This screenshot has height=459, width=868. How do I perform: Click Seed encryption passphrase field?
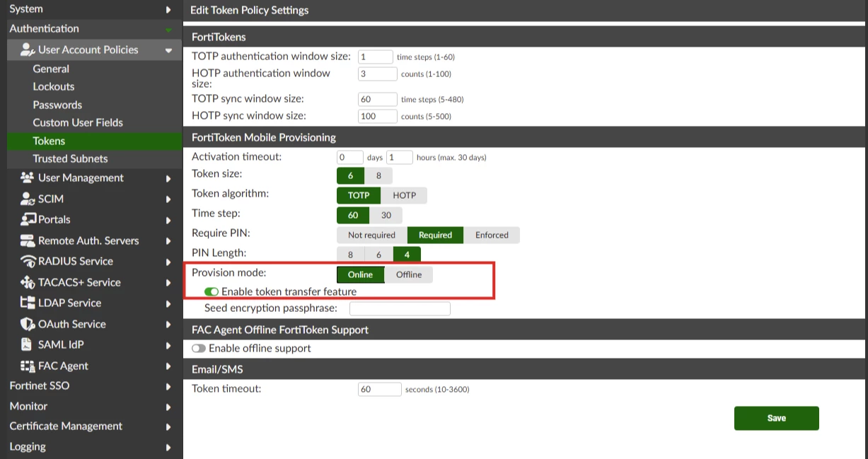click(400, 308)
